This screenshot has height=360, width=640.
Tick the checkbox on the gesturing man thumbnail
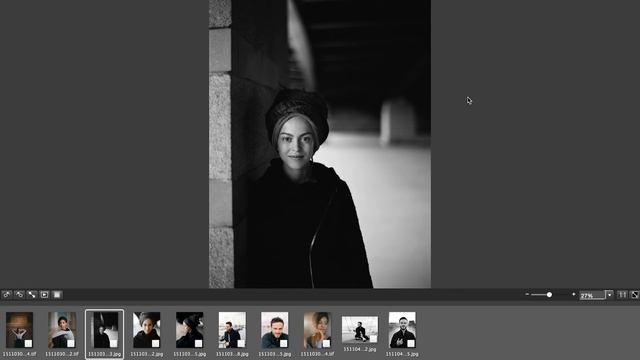pos(411,343)
